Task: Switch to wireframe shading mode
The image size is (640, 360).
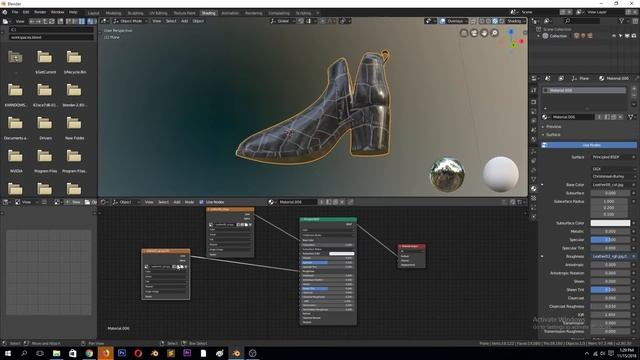Action: pos(482,21)
